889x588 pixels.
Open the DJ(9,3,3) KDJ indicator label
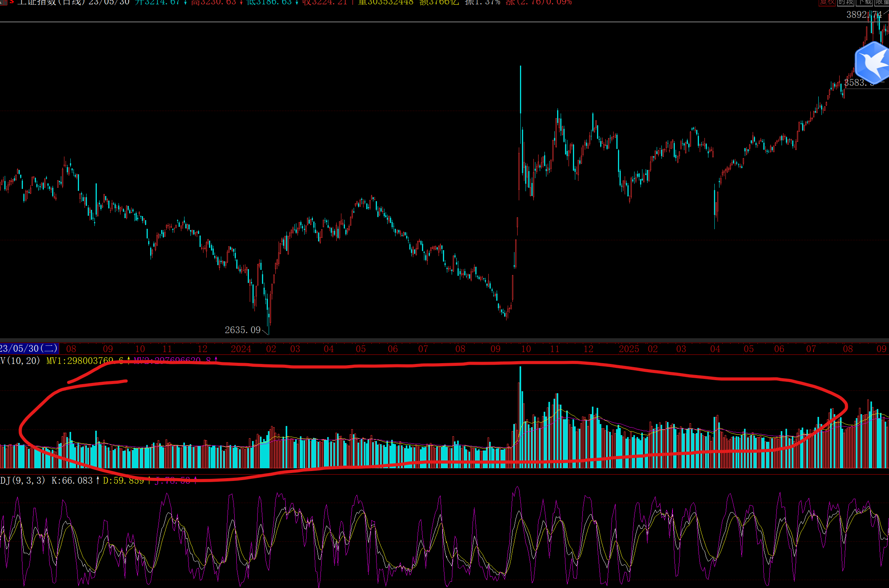point(22,481)
